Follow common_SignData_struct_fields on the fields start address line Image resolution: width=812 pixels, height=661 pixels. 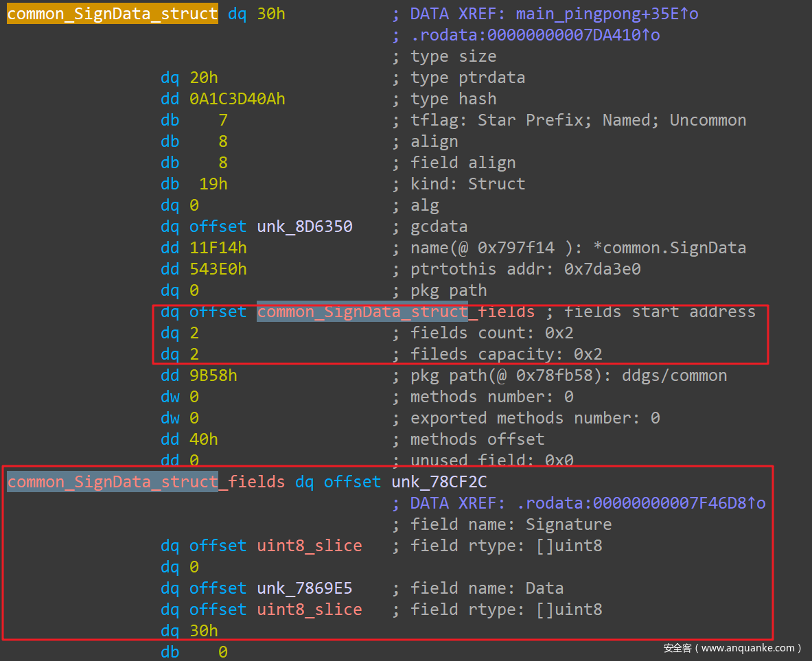click(x=395, y=312)
